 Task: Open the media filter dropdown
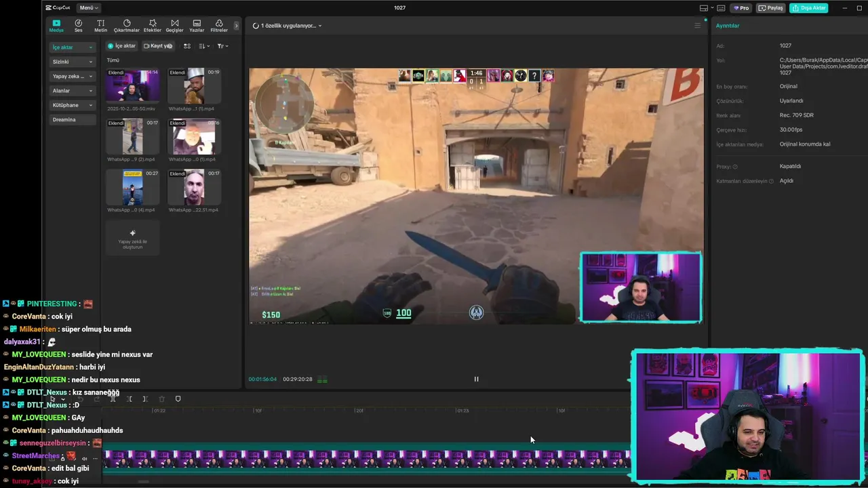(x=222, y=46)
